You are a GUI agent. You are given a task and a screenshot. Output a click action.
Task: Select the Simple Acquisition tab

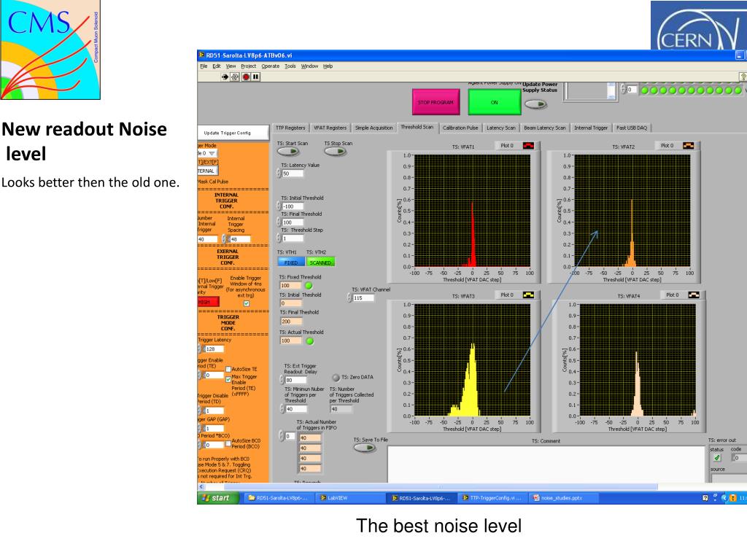[374, 128]
